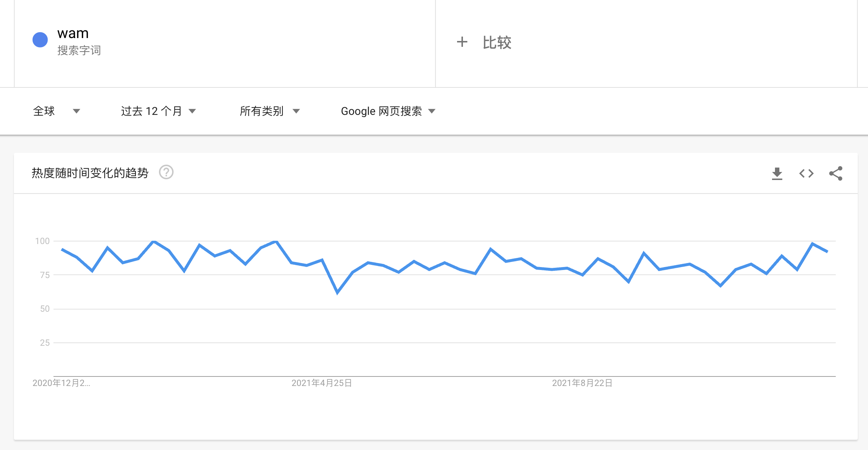868x450 pixels.
Task: Download the trend chart data
Action: (777, 173)
